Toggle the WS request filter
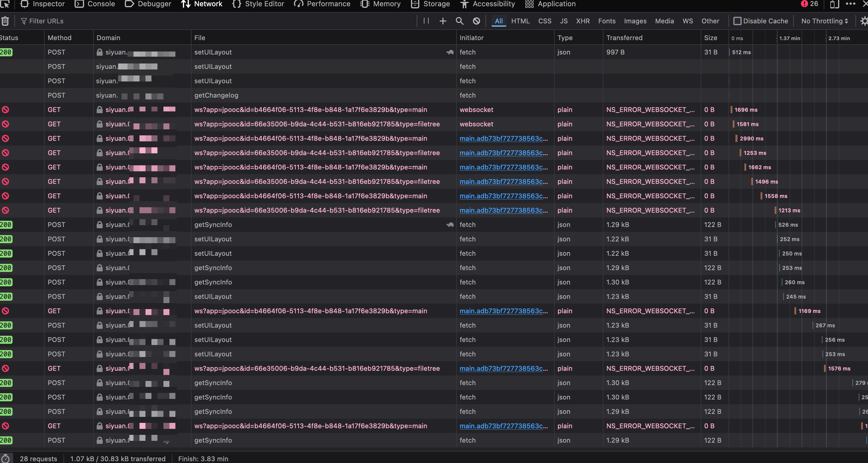 pos(688,21)
